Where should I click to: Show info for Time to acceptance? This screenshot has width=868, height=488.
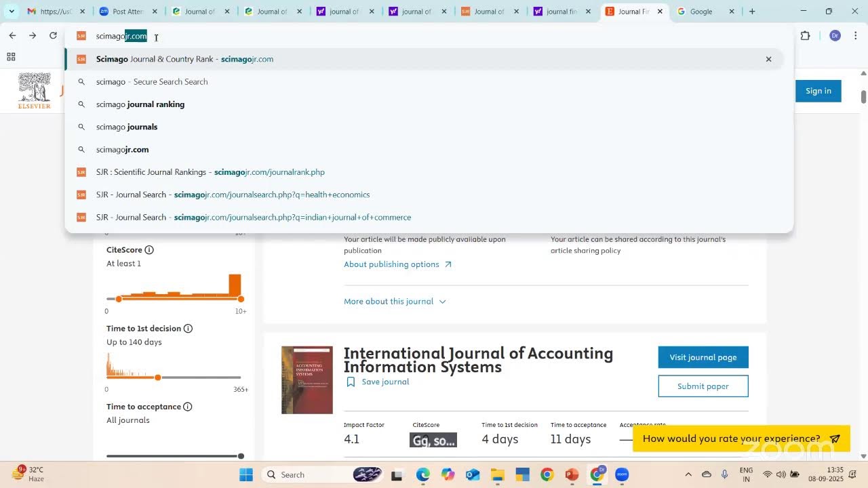[188, 407]
